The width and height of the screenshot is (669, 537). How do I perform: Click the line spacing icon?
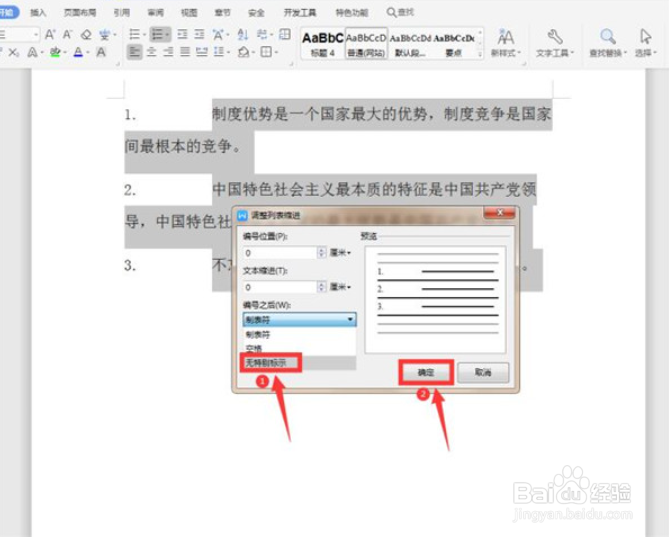coord(219,52)
